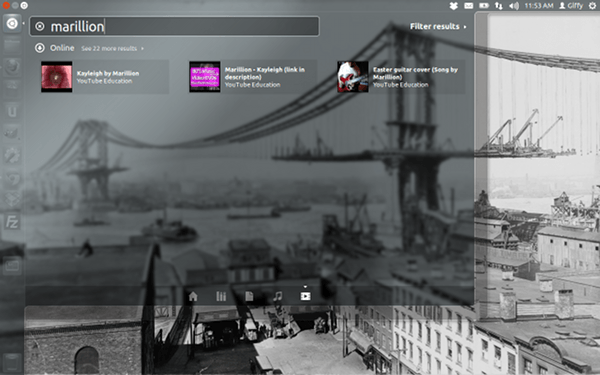Open the messaging envelope indicator

click(468, 5)
